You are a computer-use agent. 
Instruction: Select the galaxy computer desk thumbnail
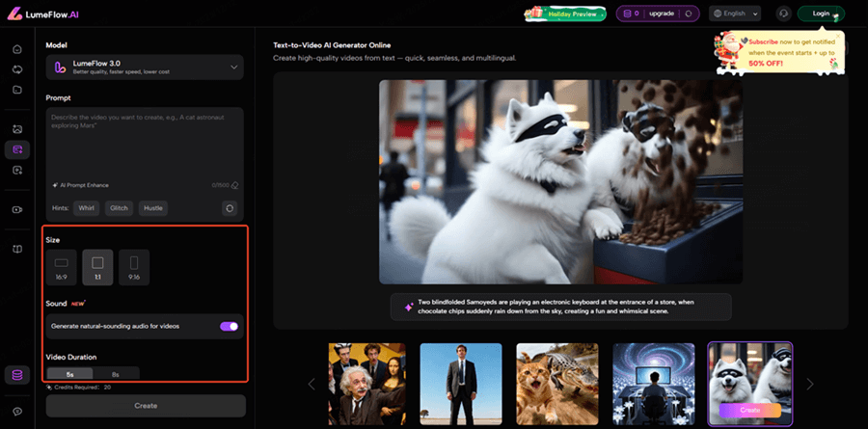654,384
